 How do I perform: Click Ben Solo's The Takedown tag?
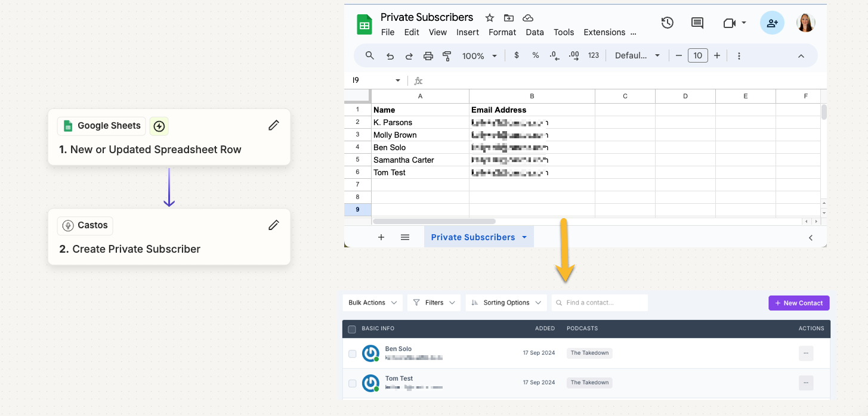589,353
